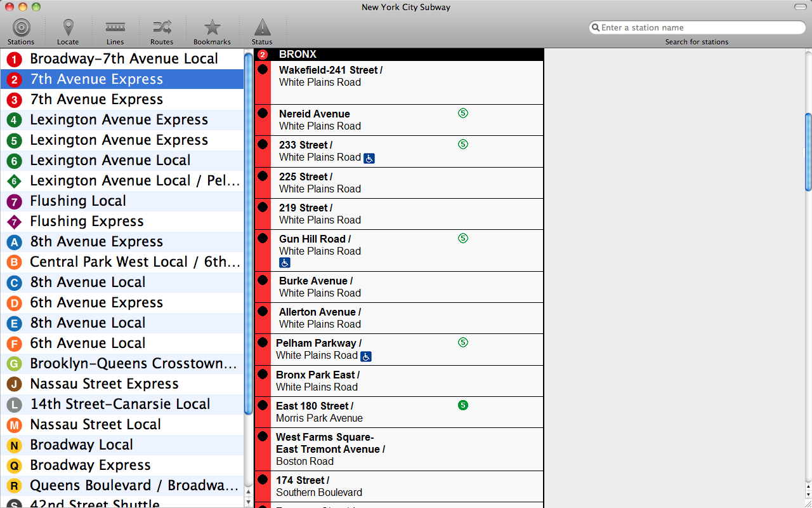Select diamond 7 Flushing Express
Screen dimensions: 812x508
(x=122, y=222)
